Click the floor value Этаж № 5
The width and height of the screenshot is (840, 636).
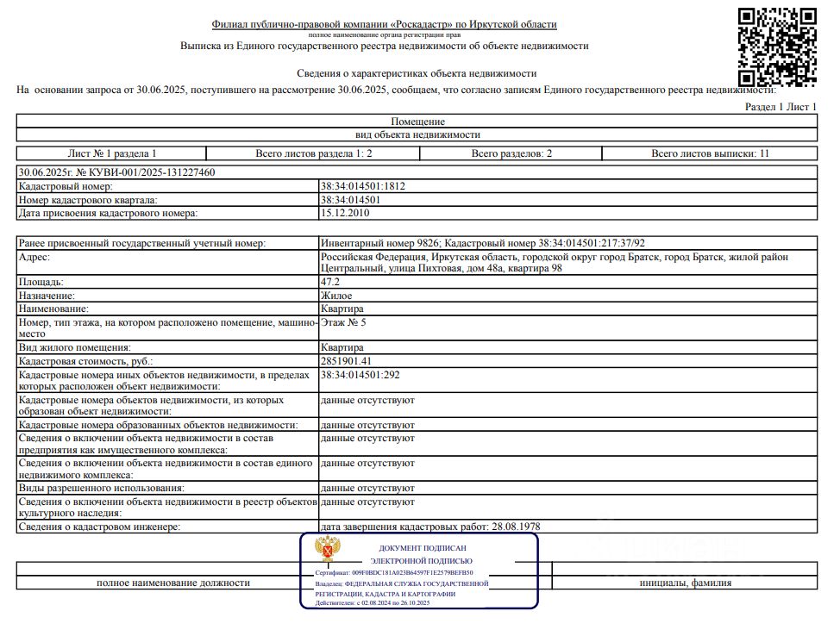[343, 322]
